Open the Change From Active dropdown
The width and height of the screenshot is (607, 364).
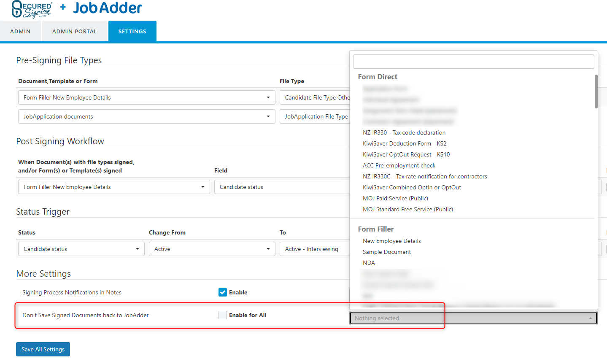tap(212, 249)
